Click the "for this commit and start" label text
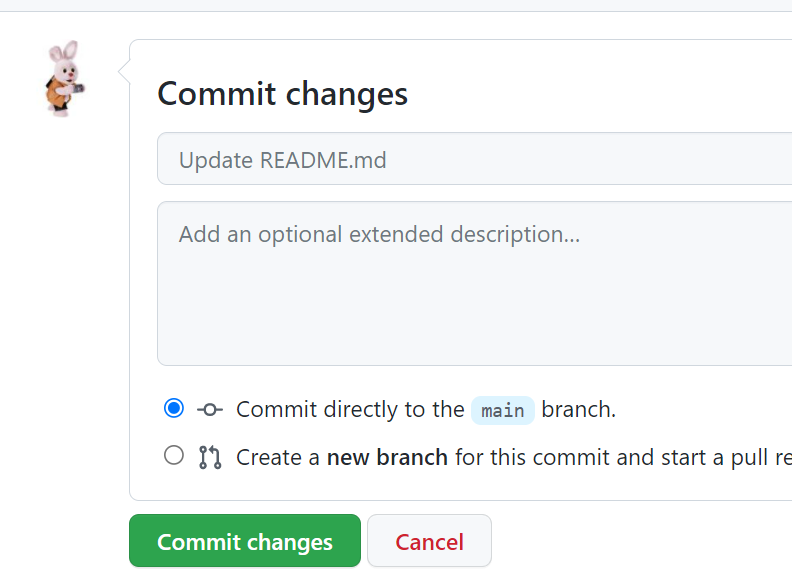This screenshot has height=578, width=792. (x=580, y=457)
